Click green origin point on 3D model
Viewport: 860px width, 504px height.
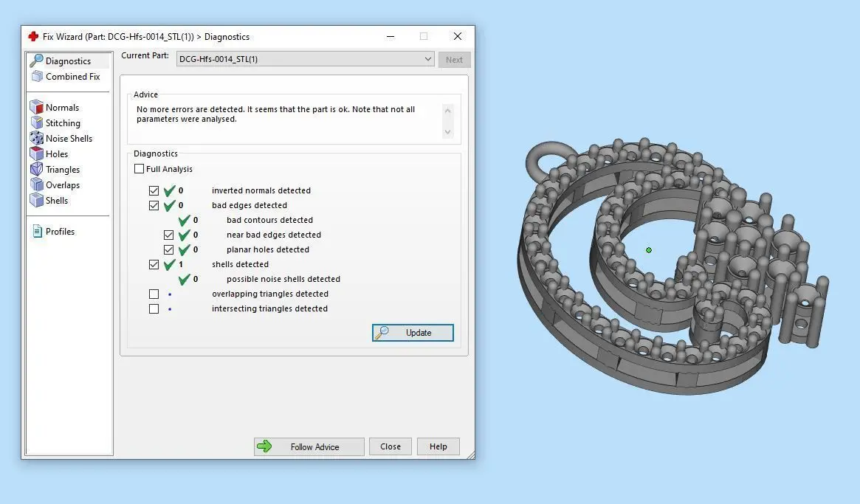(x=649, y=250)
